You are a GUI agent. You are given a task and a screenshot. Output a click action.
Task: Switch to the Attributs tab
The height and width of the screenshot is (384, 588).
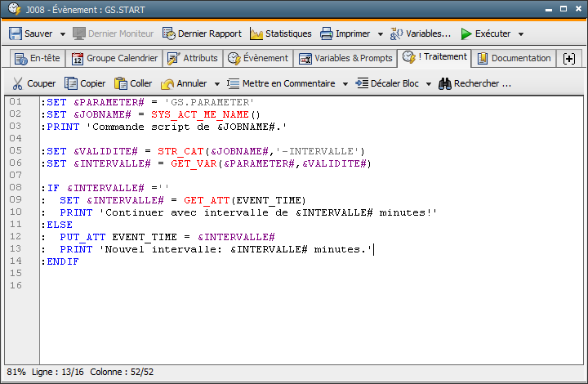tap(193, 58)
